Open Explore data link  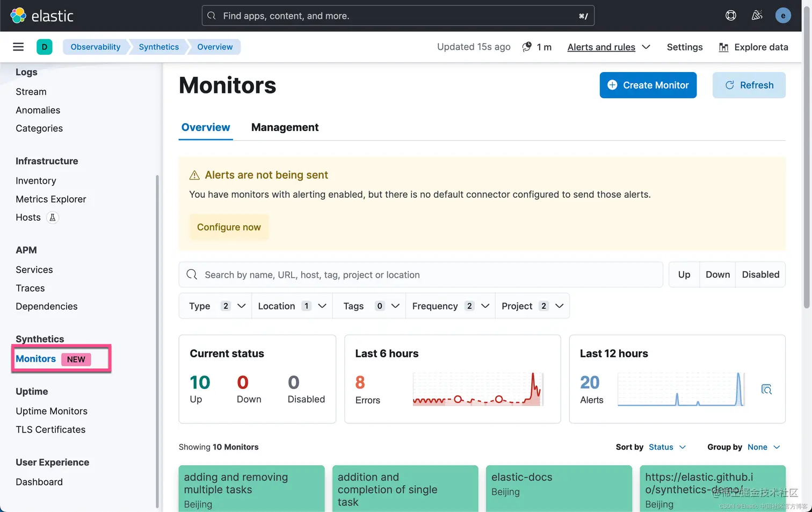753,47
